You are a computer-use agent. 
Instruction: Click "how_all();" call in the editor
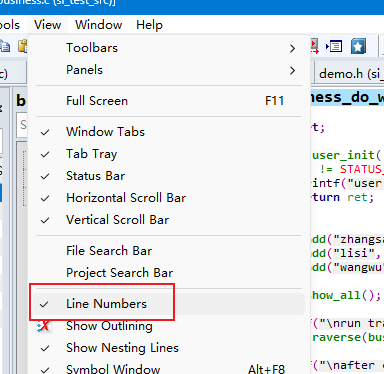click(346, 295)
